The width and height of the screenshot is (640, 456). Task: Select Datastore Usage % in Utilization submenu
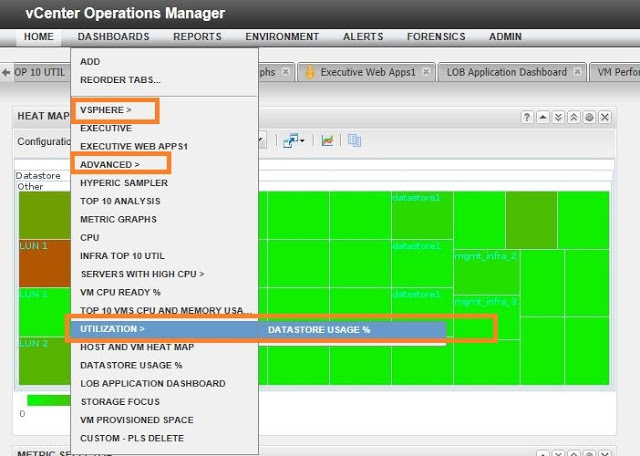(318, 329)
